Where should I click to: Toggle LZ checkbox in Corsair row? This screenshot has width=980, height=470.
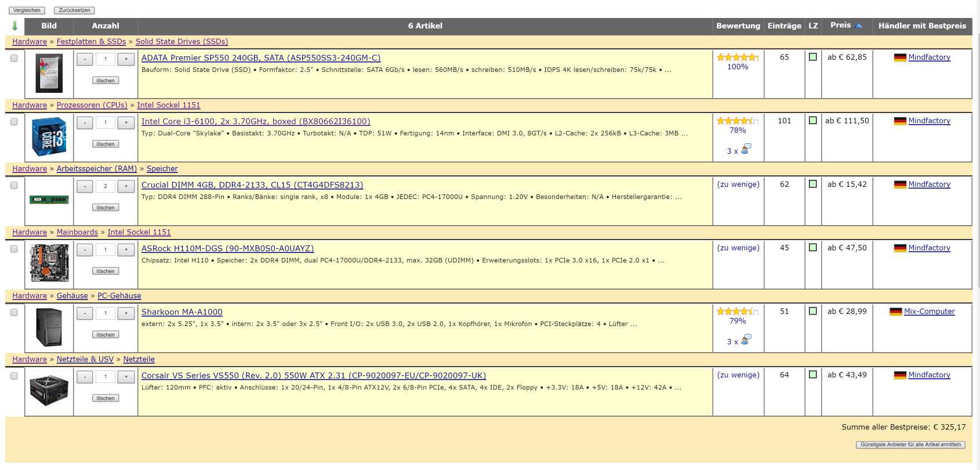click(x=813, y=375)
